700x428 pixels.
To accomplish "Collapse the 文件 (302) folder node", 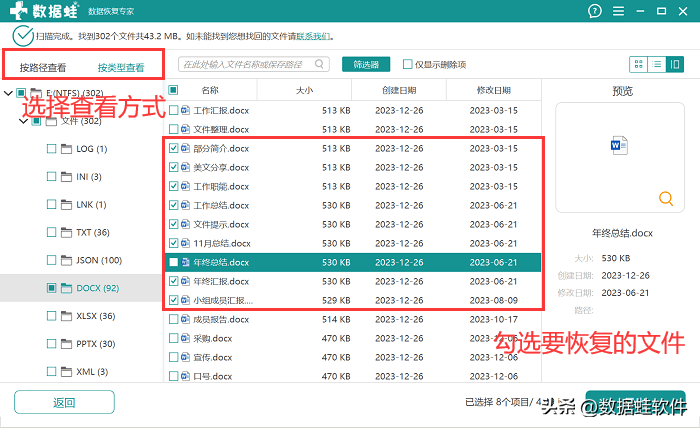I will pyautogui.click(x=23, y=121).
